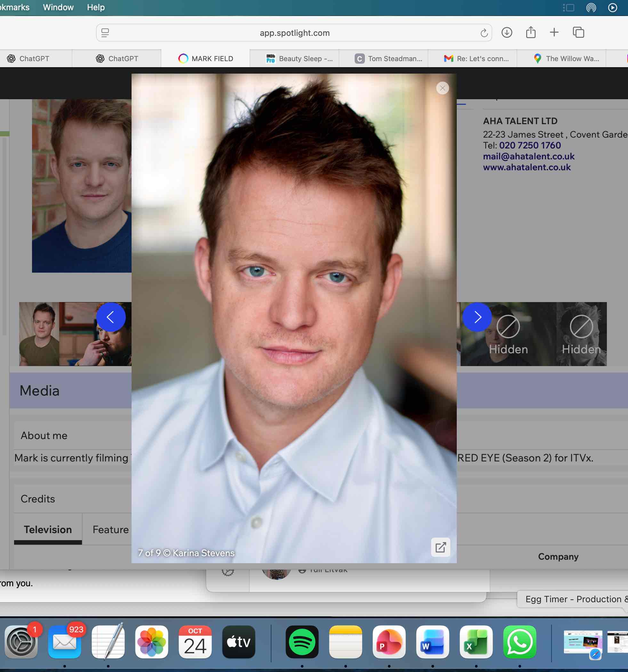Reload the page in the address bar
The width and height of the screenshot is (628, 672).
tap(484, 33)
